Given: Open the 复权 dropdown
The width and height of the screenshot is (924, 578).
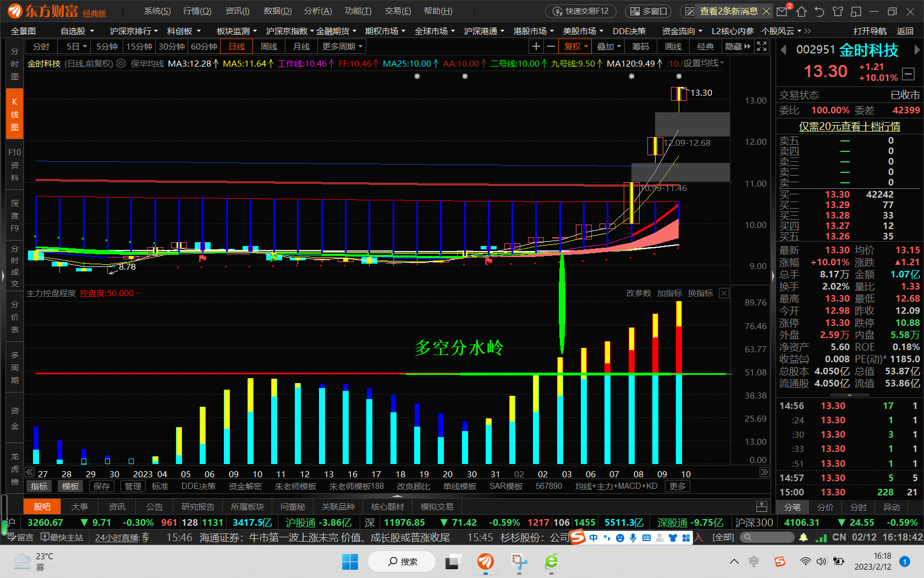Looking at the screenshot, I should pyautogui.click(x=576, y=47).
